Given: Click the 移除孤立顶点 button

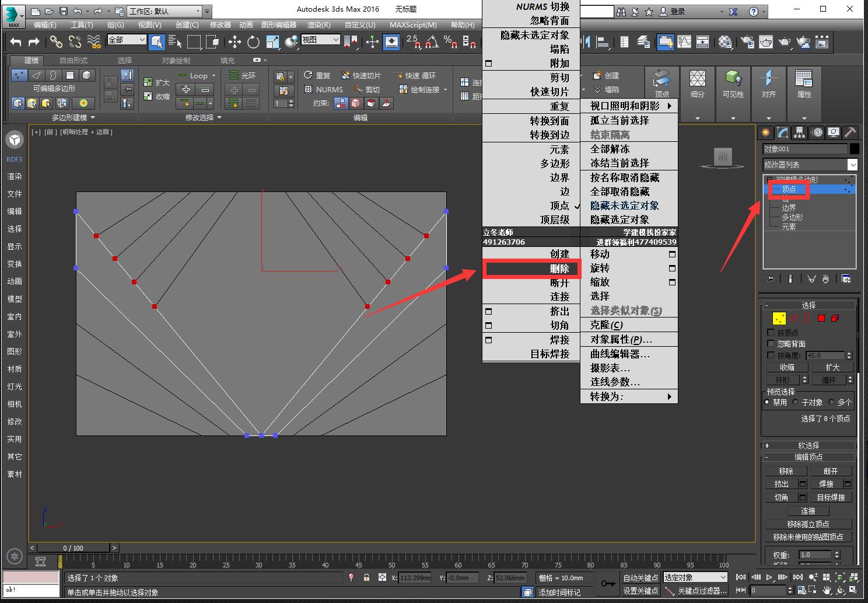Looking at the screenshot, I should coord(808,524).
